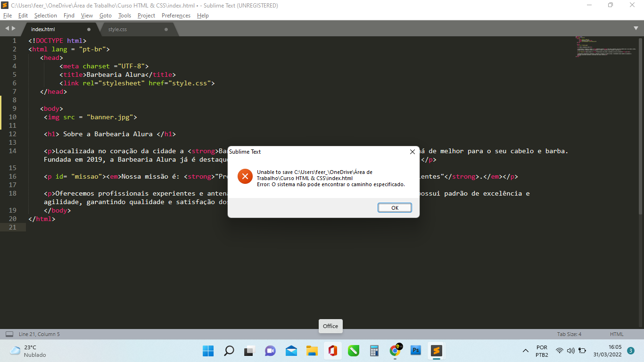The width and height of the screenshot is (644, 362).
Task: Open Google Chrome on taskbar
Action: point(395,351)
